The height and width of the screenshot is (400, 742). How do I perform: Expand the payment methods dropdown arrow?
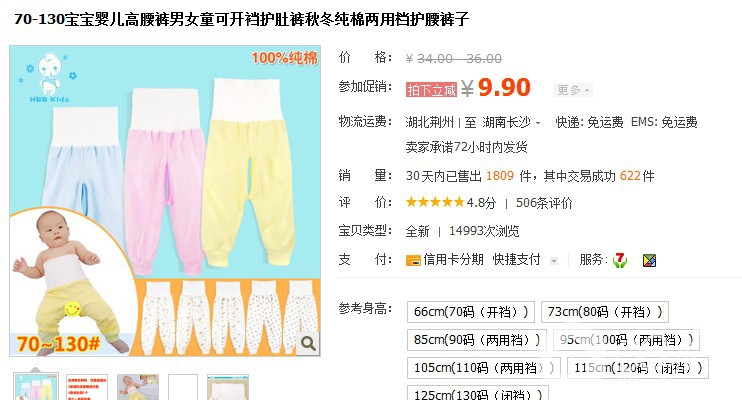pos(554,260)
